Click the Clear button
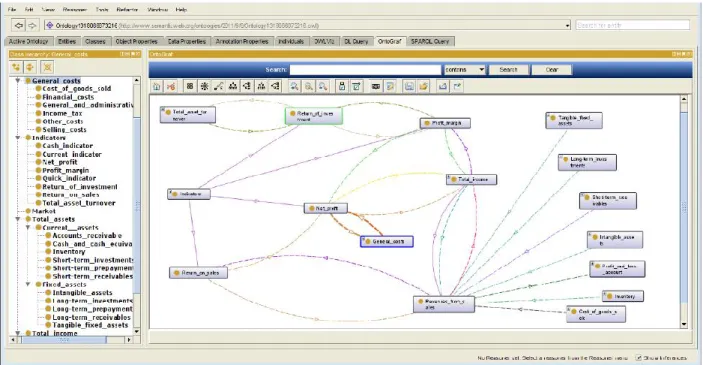703x365 pixels. tap(552, 70)
